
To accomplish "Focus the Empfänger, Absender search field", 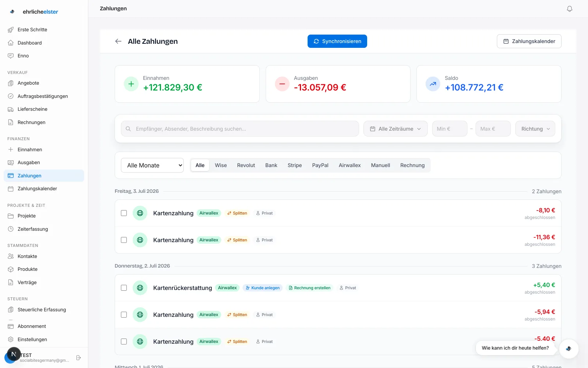I will click(x=240, y=129).
